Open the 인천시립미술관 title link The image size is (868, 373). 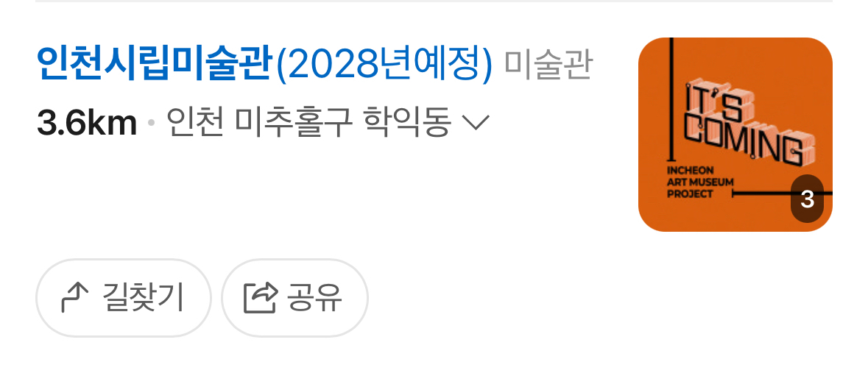[264, 65]
